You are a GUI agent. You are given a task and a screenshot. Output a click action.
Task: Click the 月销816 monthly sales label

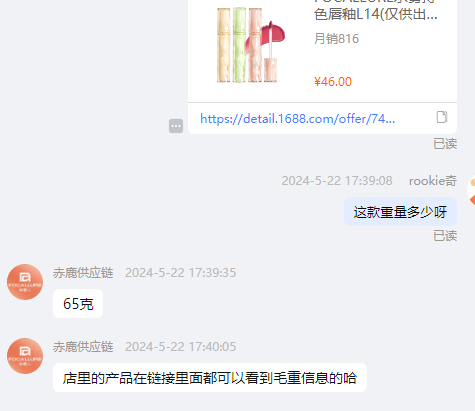336,39
